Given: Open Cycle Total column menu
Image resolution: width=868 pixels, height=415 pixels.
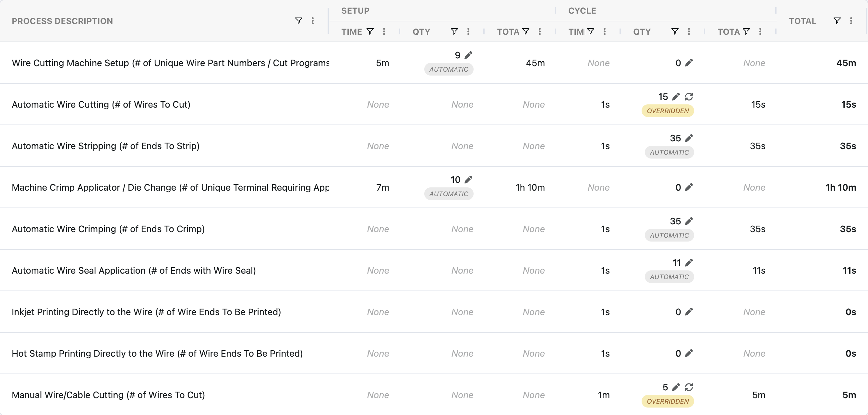Looking at the screenshot, I should (760, 32).
